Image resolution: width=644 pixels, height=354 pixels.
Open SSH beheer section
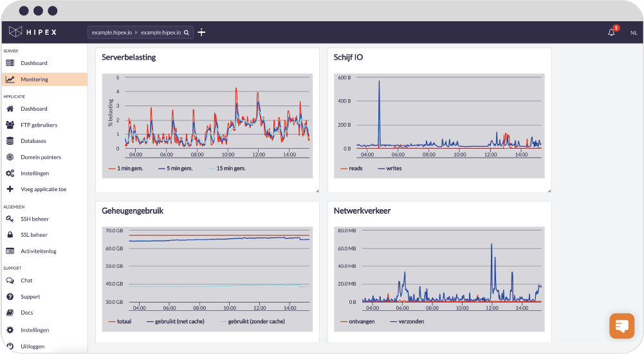[34, 219]
